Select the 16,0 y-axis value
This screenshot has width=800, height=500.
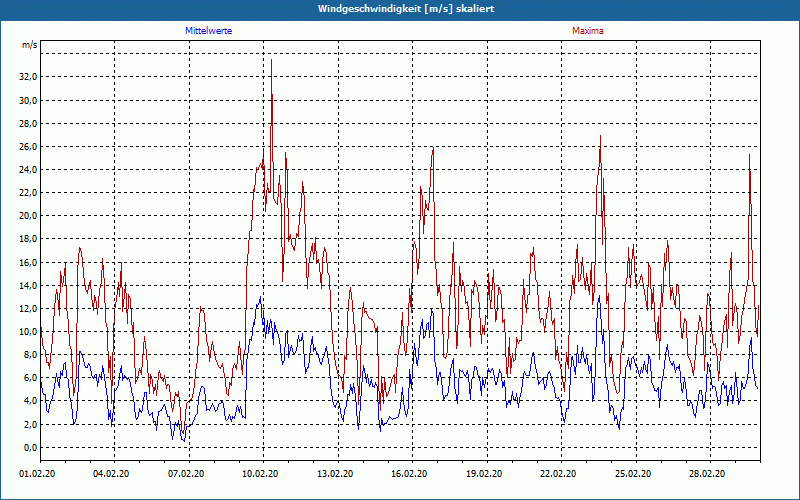(29, 262)
